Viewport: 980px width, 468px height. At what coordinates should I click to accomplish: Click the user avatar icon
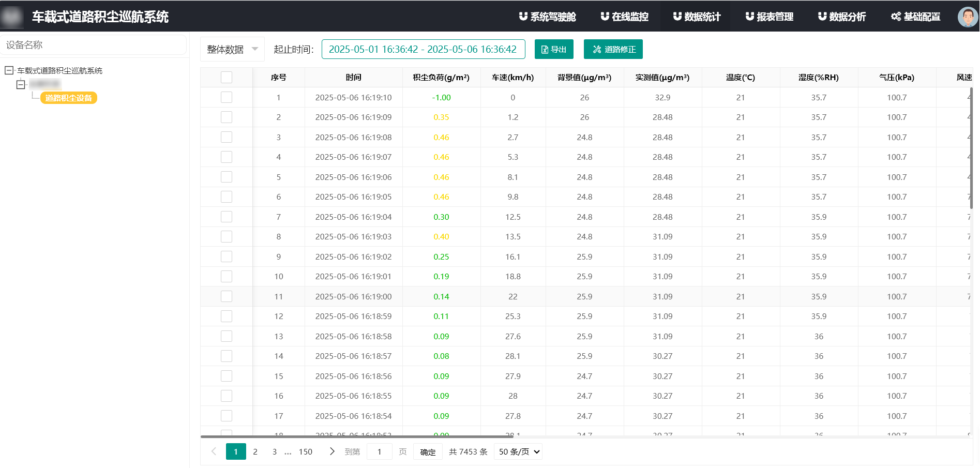(x=967, y=17)
